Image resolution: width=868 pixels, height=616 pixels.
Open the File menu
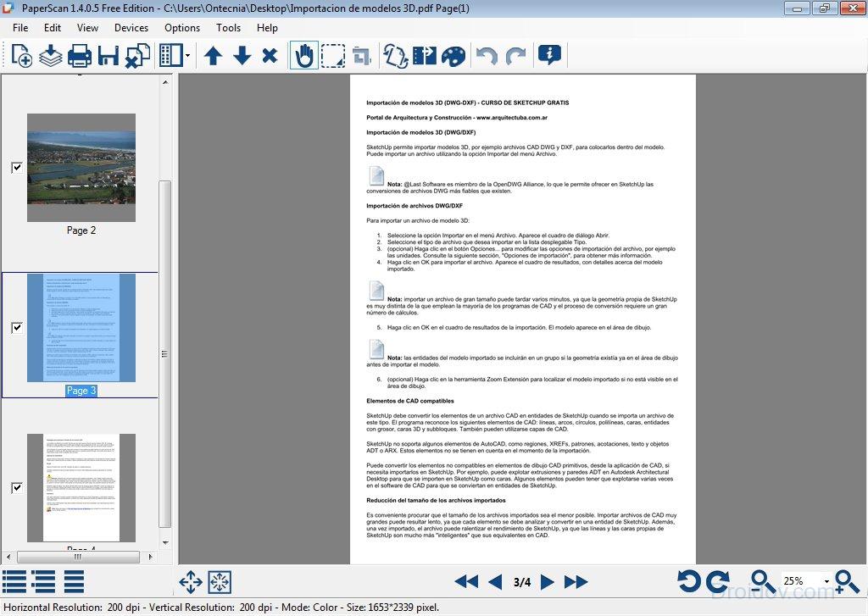[x=20, y=28]
